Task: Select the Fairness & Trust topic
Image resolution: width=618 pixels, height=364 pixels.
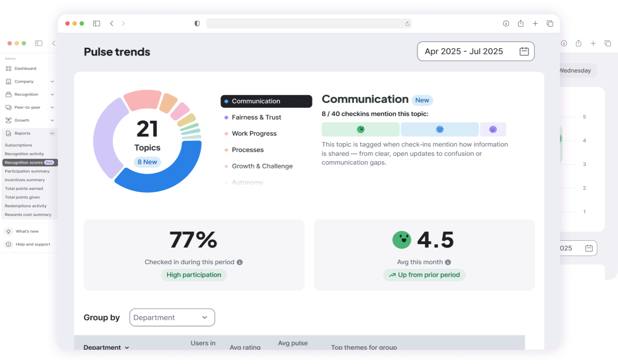Action: [256, 117]
